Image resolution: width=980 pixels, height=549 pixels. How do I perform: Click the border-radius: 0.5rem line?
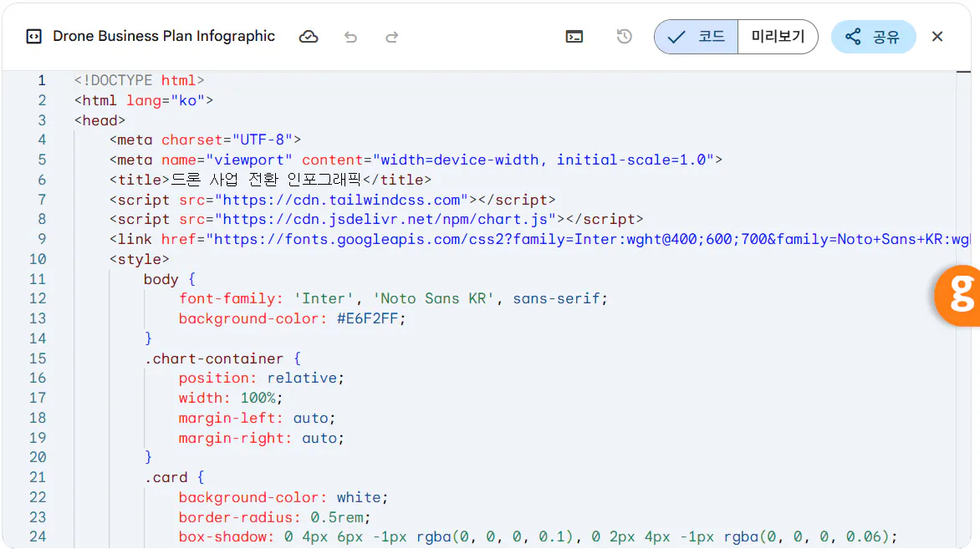tap(274, 517)
